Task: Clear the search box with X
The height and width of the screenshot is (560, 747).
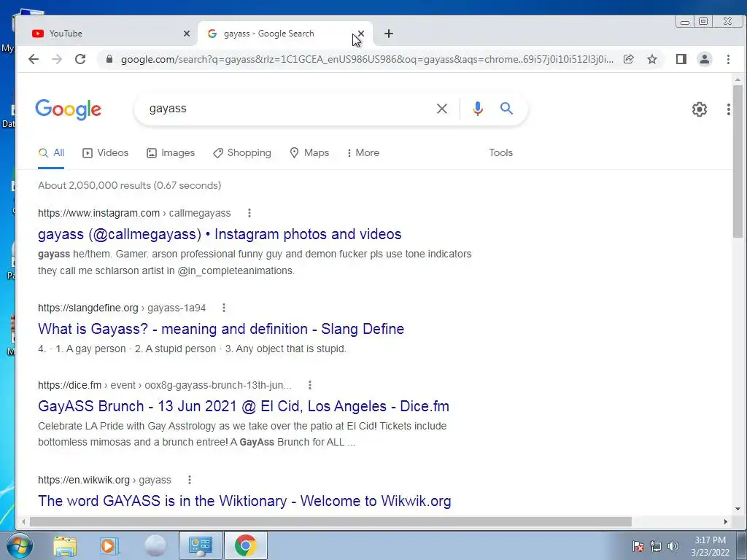Action: [441, 109]
